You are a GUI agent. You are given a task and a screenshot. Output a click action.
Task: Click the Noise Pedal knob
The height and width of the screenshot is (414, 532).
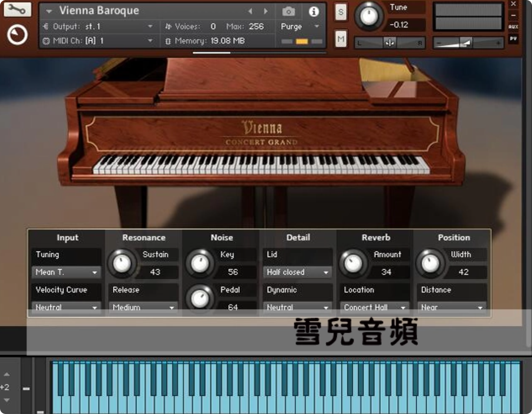point(200,298)
